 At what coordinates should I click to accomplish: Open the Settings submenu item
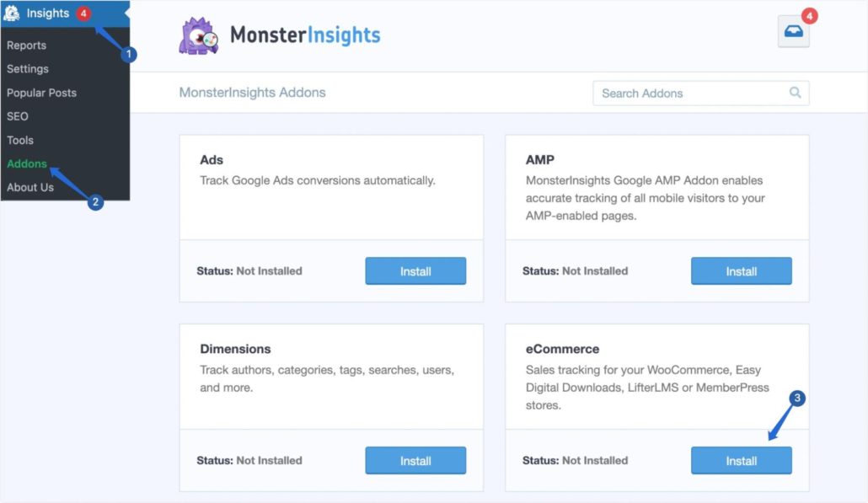[28, 68]
